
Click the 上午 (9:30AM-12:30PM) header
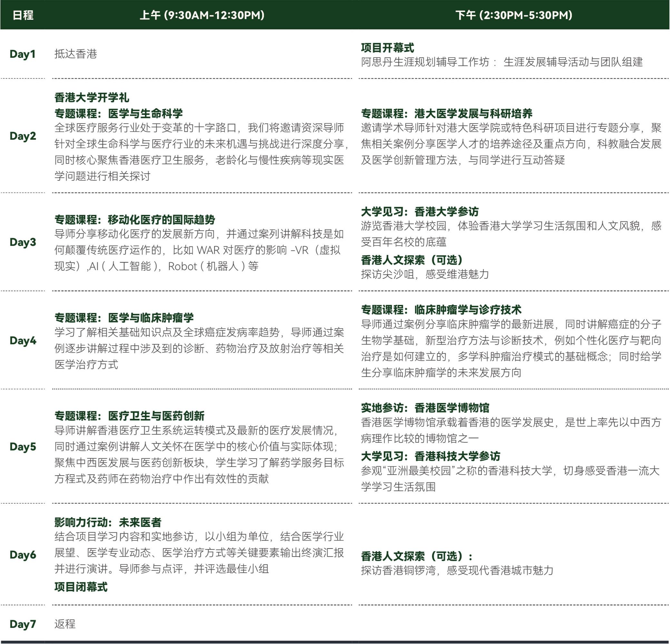(202, 15)
